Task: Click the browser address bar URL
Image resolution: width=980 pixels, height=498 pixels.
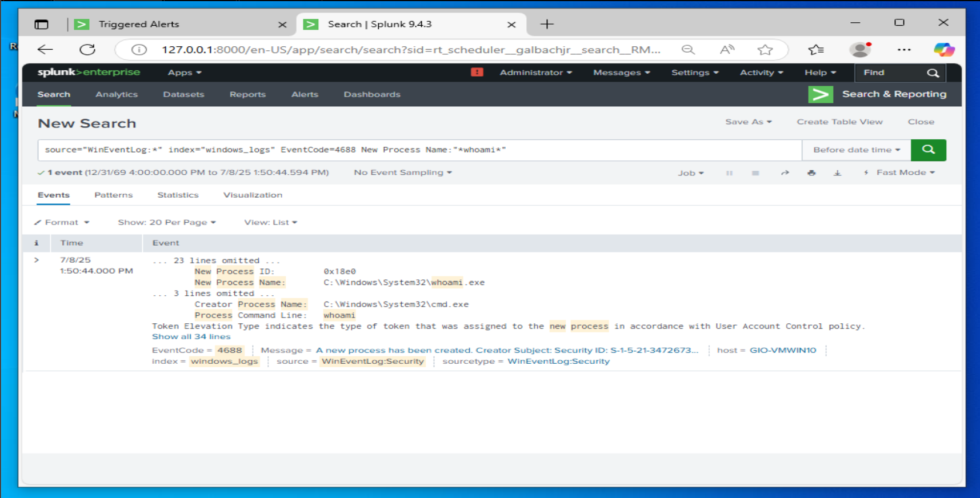Action: 411,50
